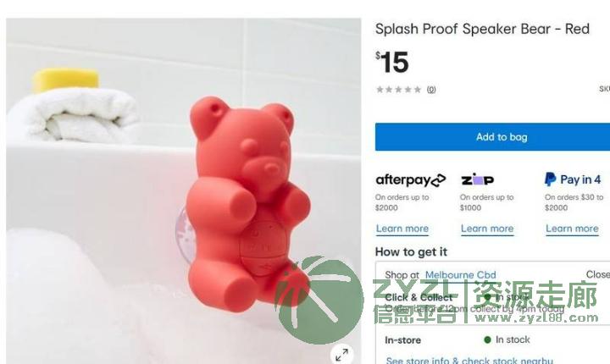
Task: Open Learn more under Pay in 4
Action: 572,229
